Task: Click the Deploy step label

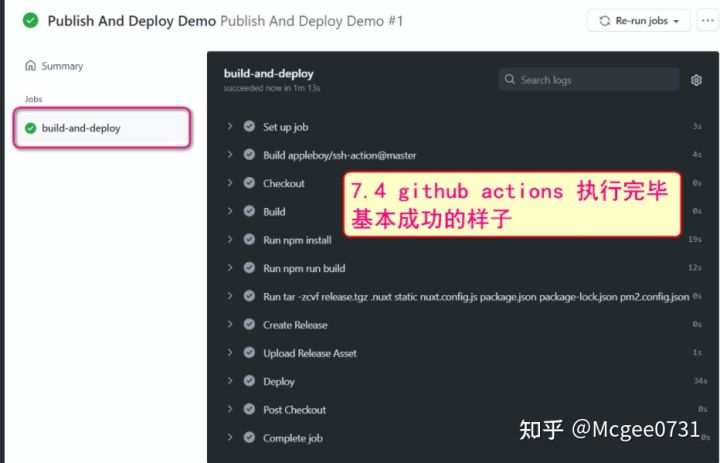Action: [279, 382]
